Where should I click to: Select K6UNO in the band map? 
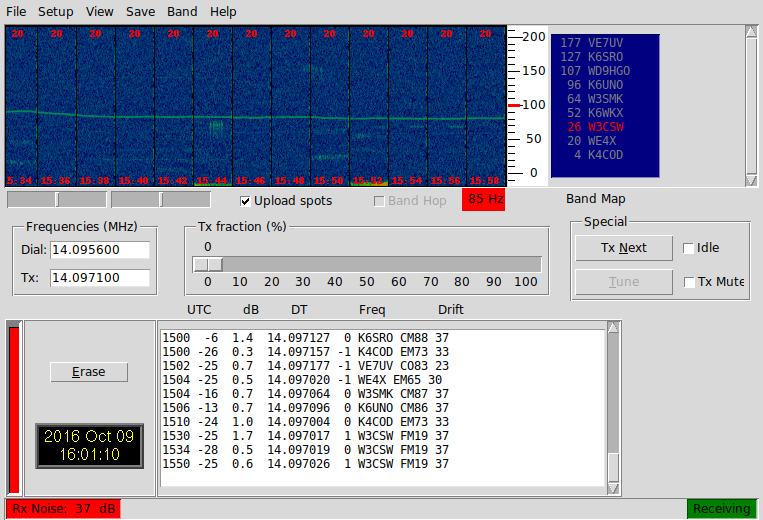tap(595, 85)
